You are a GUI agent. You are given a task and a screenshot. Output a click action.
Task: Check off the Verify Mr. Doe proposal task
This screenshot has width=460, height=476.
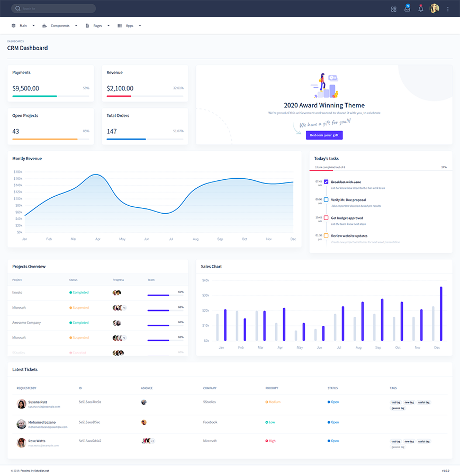[x=326, y=200]
